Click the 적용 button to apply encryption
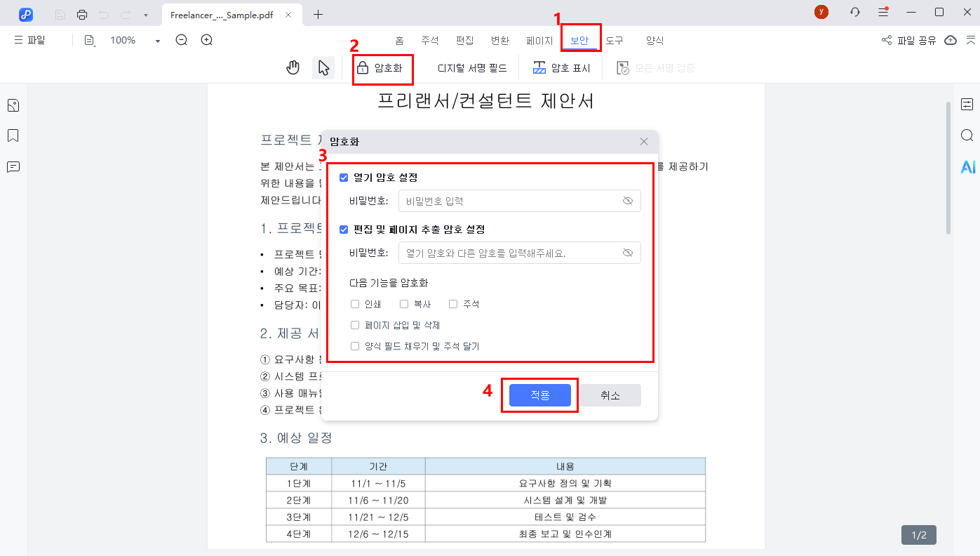The height and width of the screenshot is (556, 980). click(x=539, y=395)
